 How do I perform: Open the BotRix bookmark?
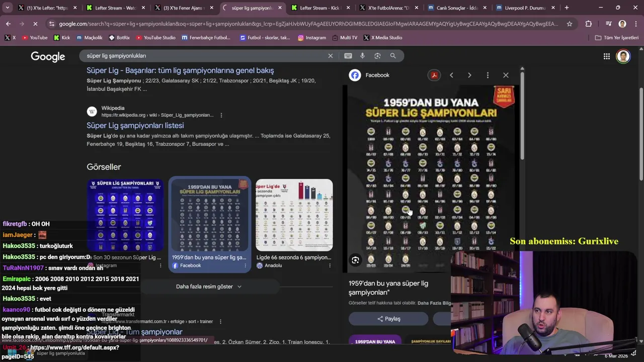(119, 38)
